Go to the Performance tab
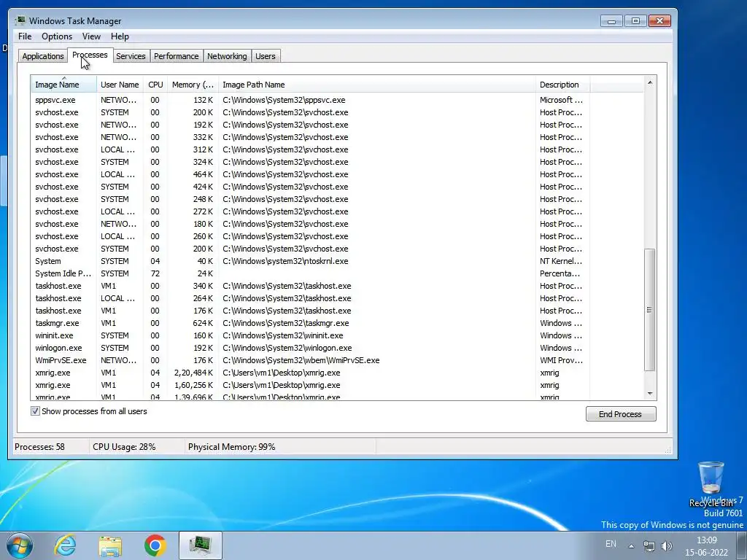Screen dimensions: 747x560 coord(177,55)
